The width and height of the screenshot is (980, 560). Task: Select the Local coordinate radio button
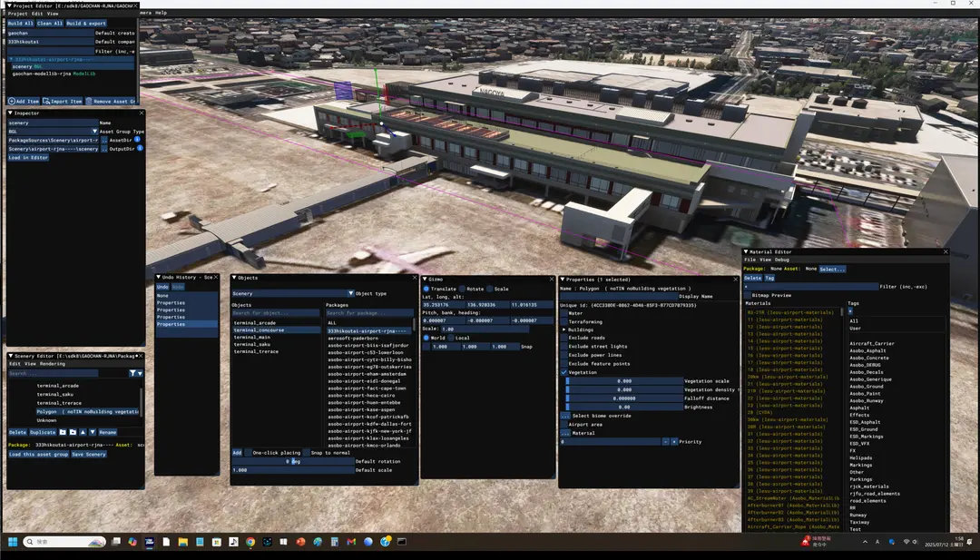click(x=451, y=338)
